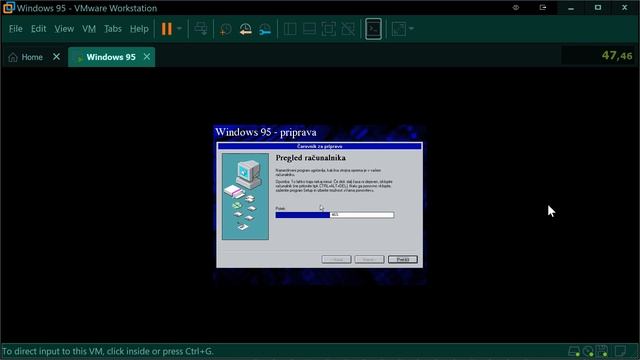Image resolution: width=640 pixels, height=360 pixels.
Task: Click the eye icon in title bar
Action: coord(516,8)
